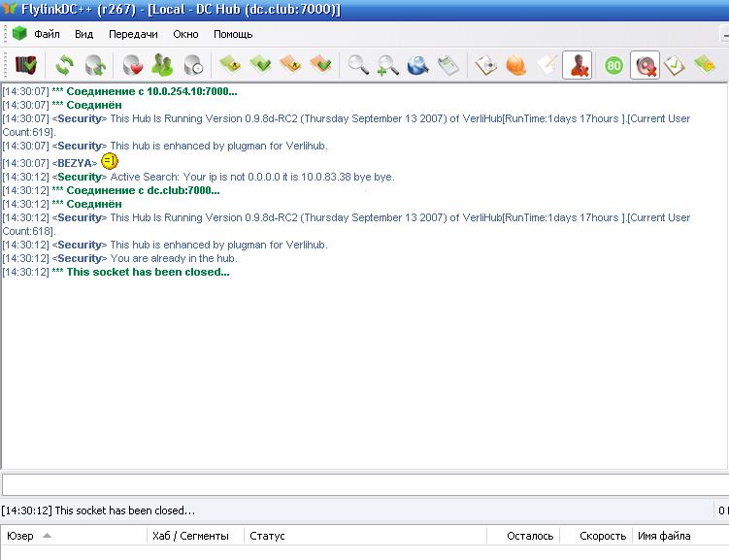Open Favorite Hubs with the heart icon
The width and height of the screenshot is (729, 560).
click(x=133, y=65)
